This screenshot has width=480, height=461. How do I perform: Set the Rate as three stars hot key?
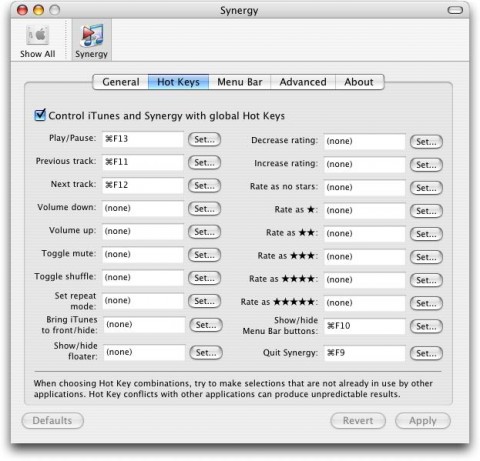tap(426, 257)
